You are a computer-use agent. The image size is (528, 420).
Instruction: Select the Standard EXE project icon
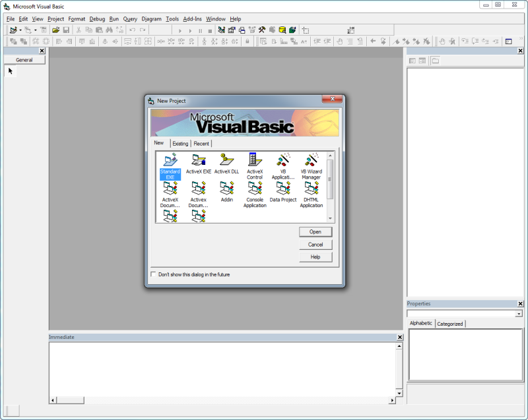(x=170, y=164)
